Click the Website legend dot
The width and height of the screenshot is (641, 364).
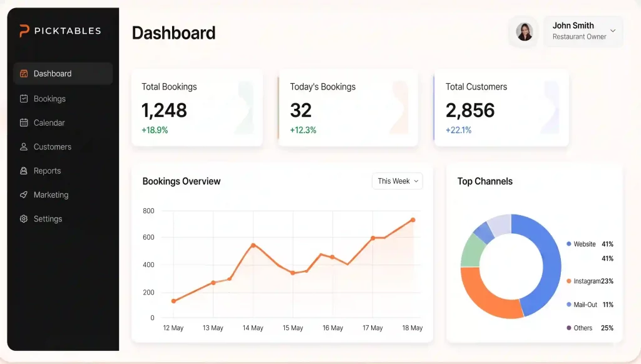pyautogui.click(x=568, y=244)
